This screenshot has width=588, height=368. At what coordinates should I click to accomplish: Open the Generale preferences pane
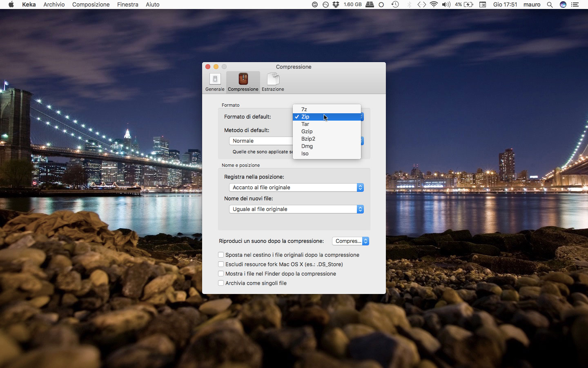click(x=215, y=82)
